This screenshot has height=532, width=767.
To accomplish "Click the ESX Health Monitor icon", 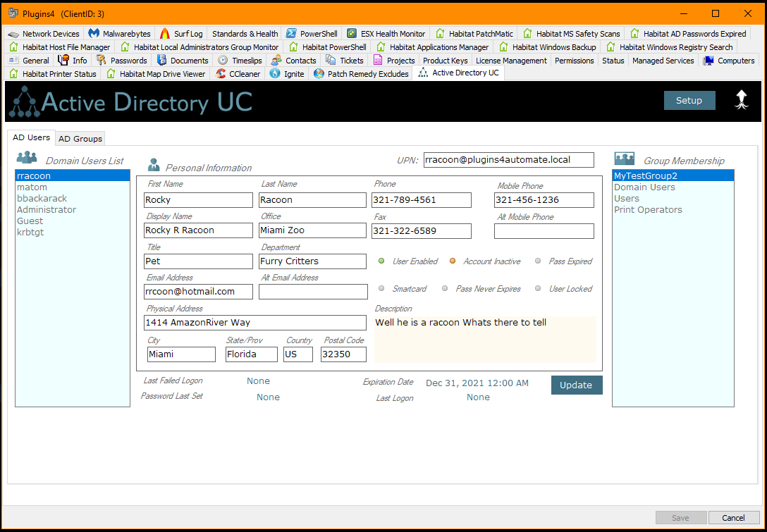I will click(x=352, y=34).
